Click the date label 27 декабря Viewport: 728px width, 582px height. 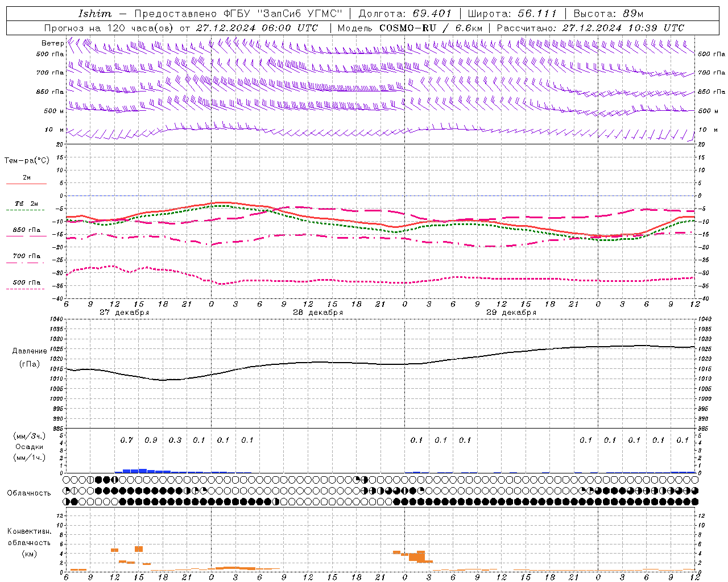click(125, 313)
